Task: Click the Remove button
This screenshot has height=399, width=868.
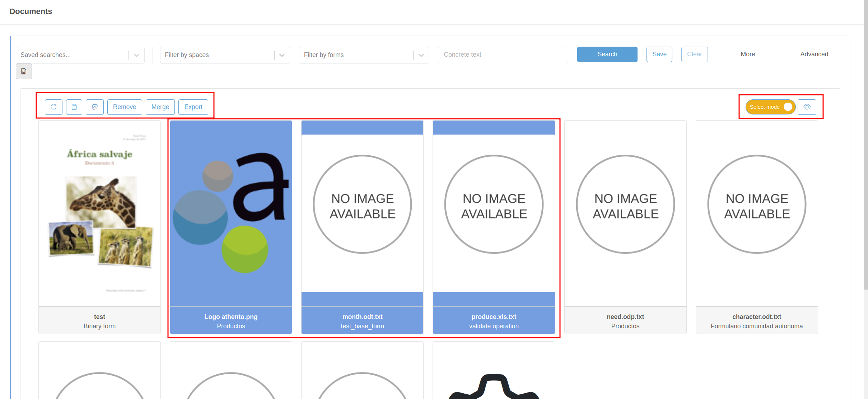Action: pyautogui.click(x=125, y=107)
